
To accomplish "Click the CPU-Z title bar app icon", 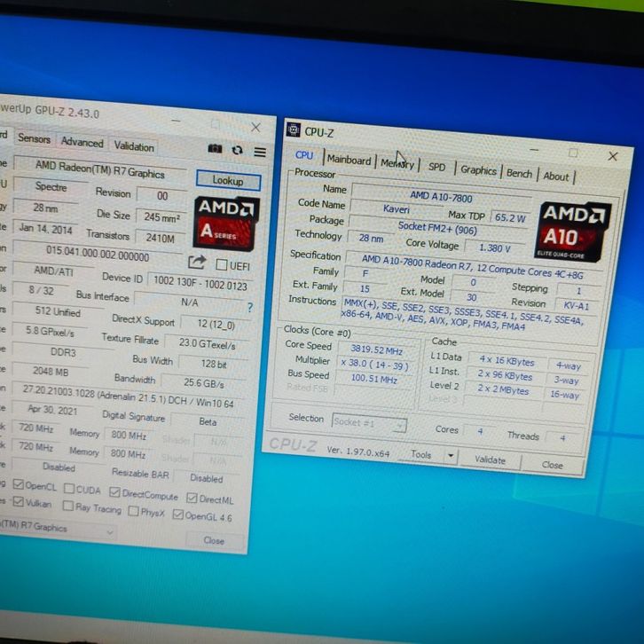I will (x=294, y=130).
